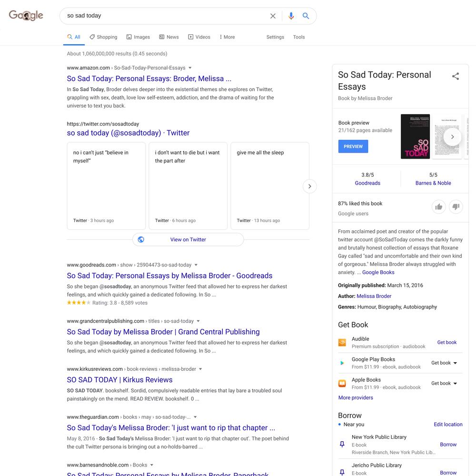Screen dimensions: 476x476
Task: Switch to the Images tab
Action: 138,37
